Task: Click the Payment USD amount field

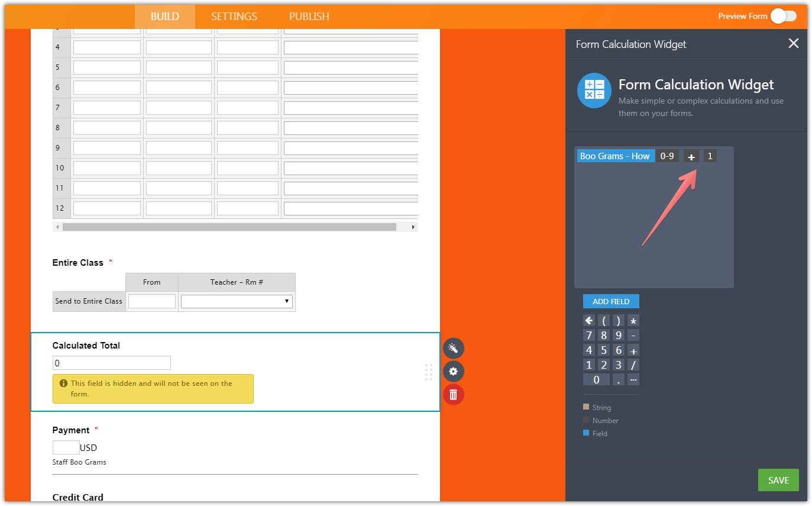Action: (66, 447)
